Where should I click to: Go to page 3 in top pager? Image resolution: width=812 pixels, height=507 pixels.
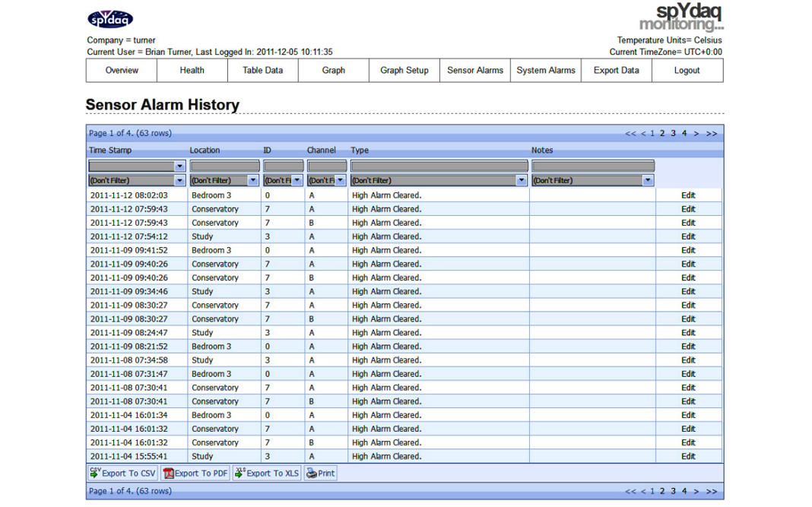click(673, 134)
